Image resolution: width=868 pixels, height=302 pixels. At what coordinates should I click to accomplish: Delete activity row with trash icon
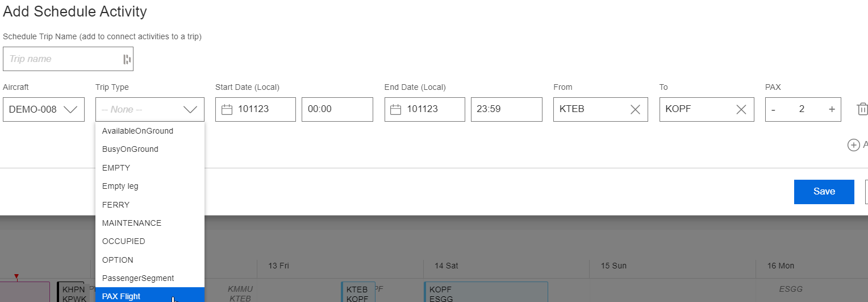(862, 109)
